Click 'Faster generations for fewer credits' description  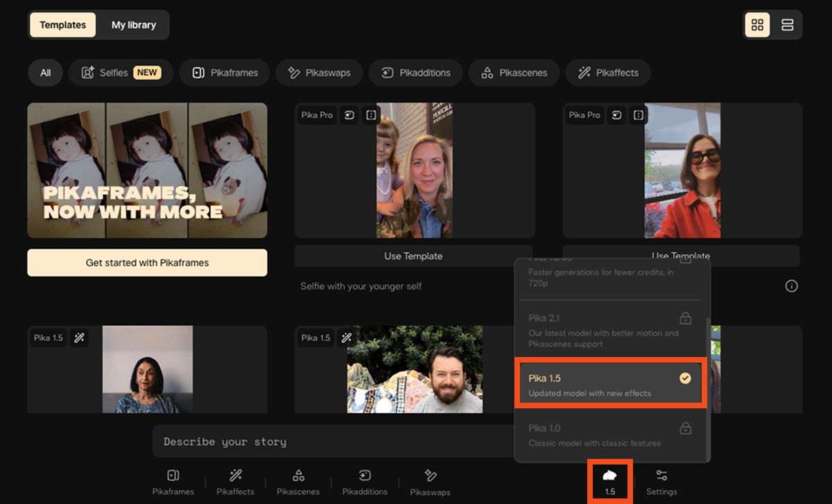click(600, 278)
